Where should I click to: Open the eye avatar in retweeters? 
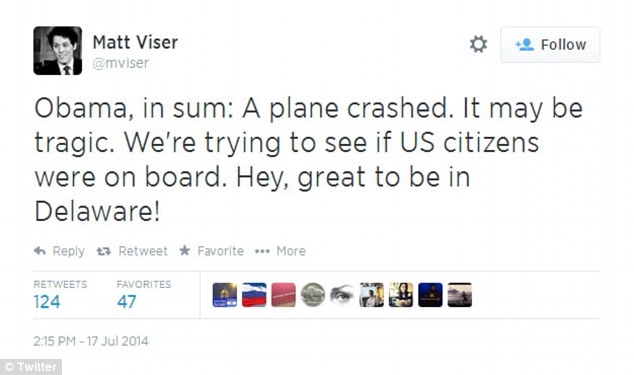pos(342,295)
